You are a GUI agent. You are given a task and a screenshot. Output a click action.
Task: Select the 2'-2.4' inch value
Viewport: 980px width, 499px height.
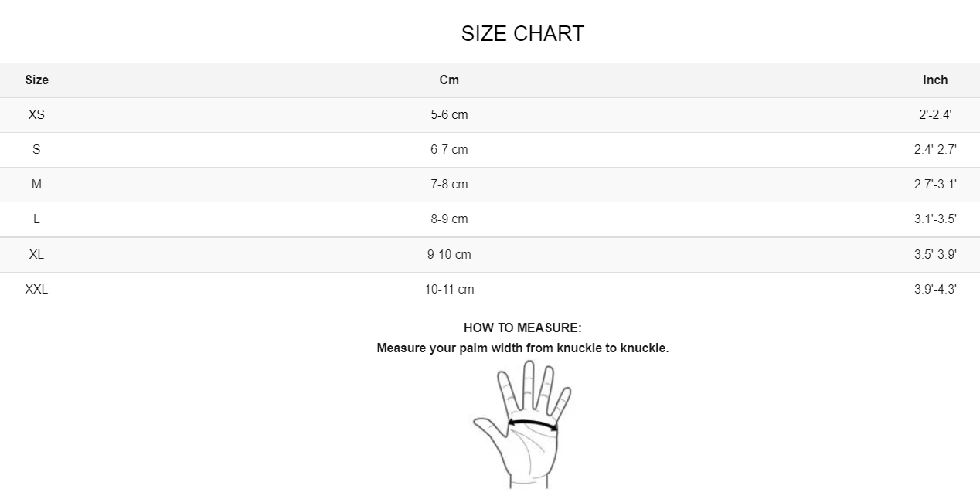935,114
